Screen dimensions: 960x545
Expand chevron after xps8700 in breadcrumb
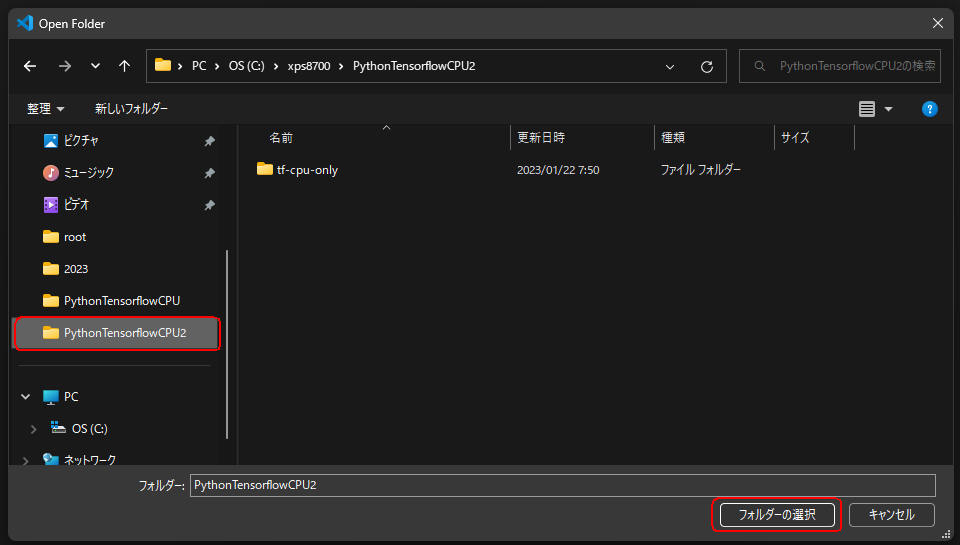[340, 66]
